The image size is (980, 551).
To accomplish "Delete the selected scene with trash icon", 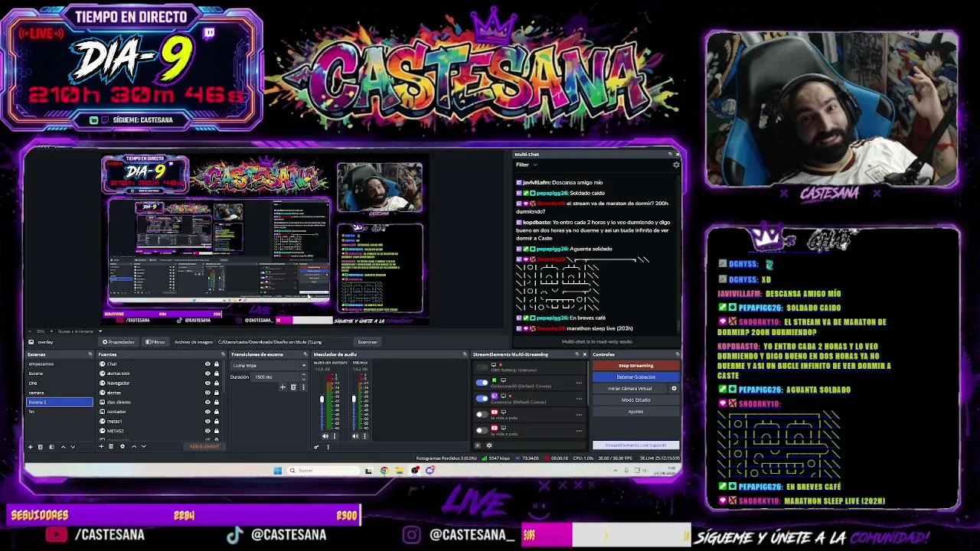I will [x=41, y=447].
